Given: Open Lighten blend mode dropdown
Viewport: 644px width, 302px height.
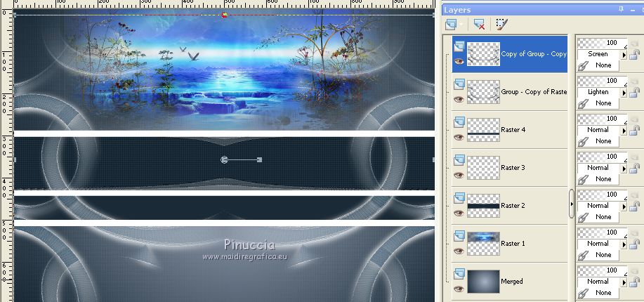Looking at the screenshot, I should (x=624, y=93).
